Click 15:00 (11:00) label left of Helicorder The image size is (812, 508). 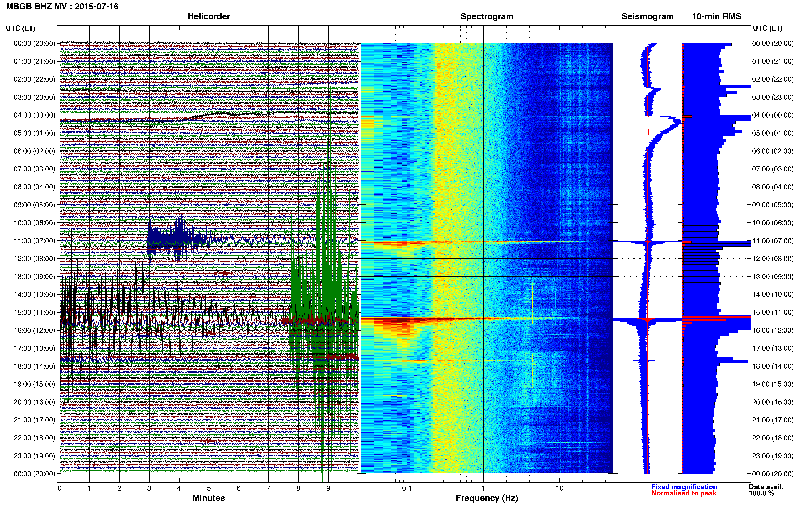point(34,312)
